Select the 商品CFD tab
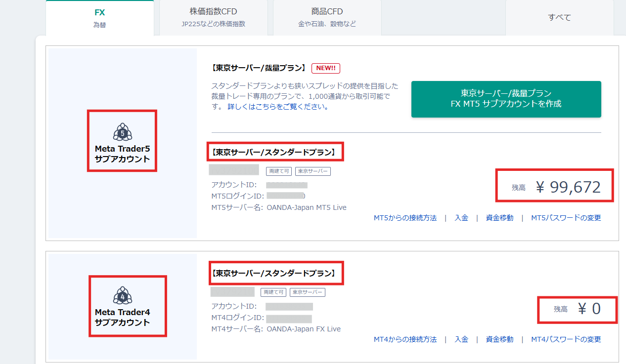This screenshot has width=626, height=364. (x=327, y=17)
